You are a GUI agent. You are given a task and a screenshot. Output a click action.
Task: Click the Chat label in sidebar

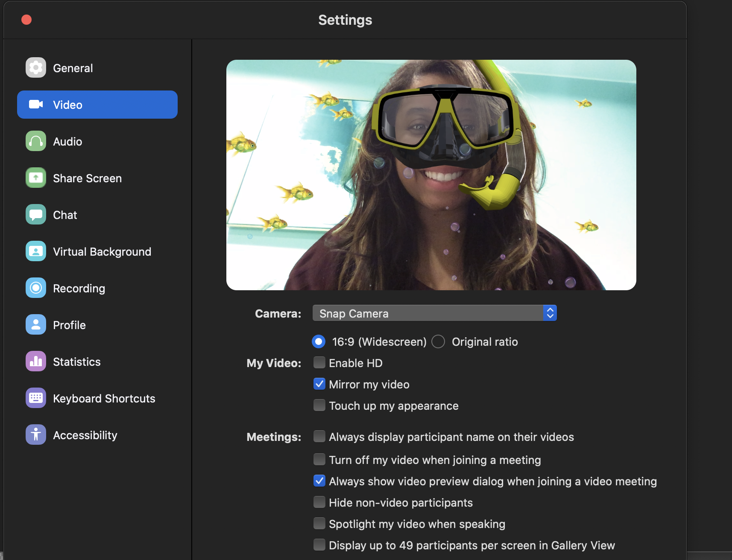[65, 215]
